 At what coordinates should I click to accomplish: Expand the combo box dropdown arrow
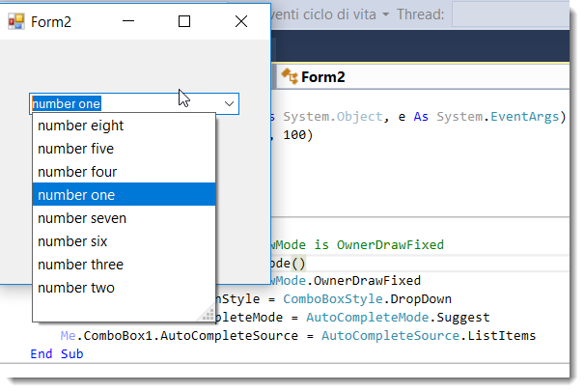pos(230,103)
